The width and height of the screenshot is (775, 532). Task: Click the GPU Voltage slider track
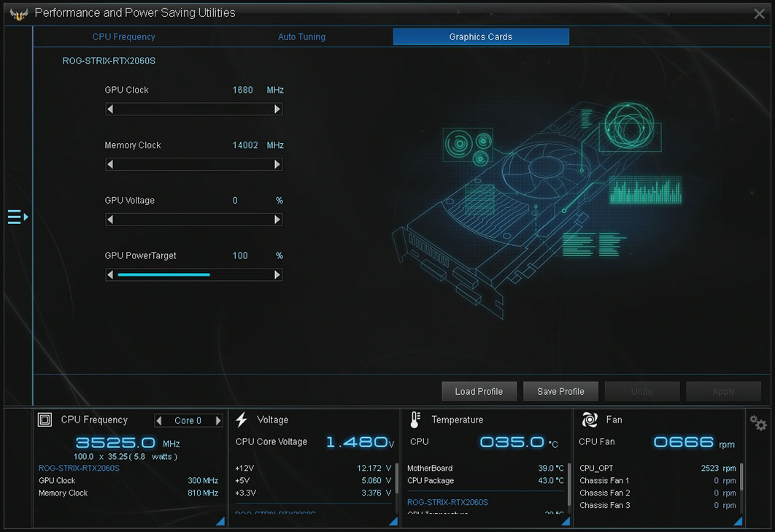[194, 220]
